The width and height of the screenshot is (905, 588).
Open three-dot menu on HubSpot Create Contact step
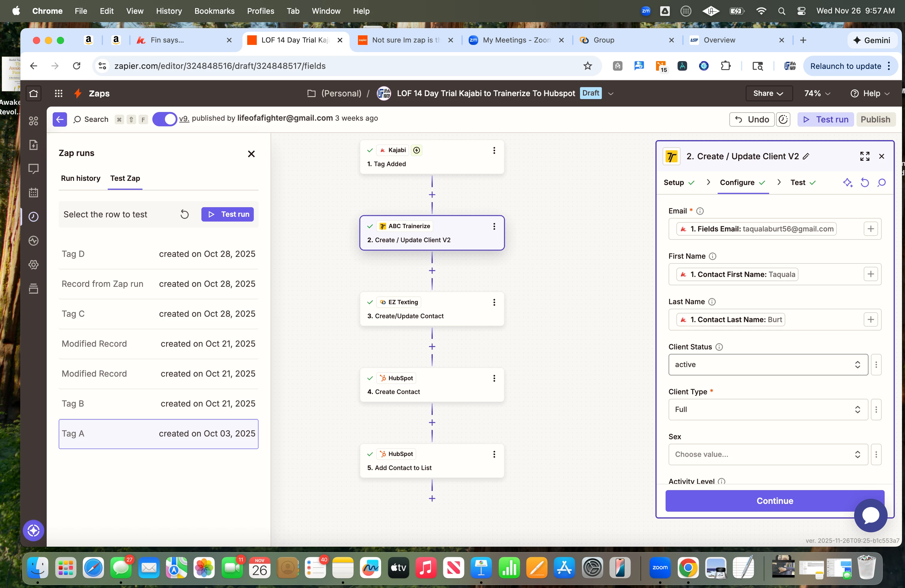click(x=494, y=378)
